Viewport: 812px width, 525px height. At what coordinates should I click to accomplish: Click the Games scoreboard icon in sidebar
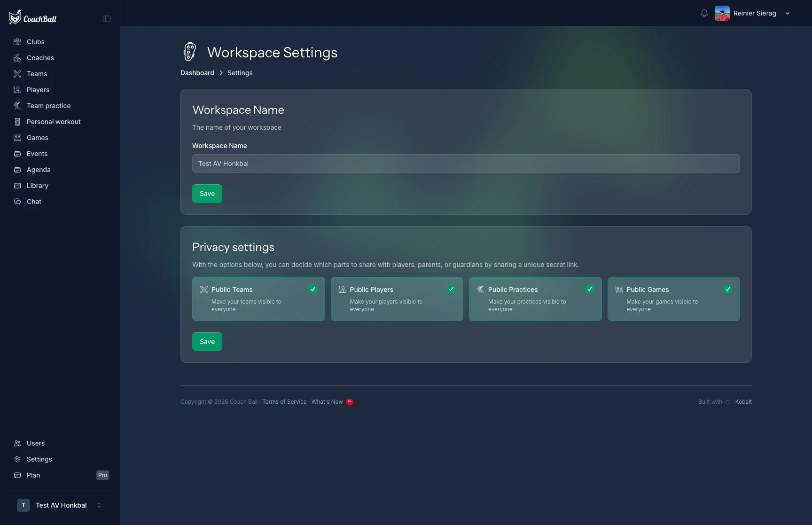click(17, 138)
